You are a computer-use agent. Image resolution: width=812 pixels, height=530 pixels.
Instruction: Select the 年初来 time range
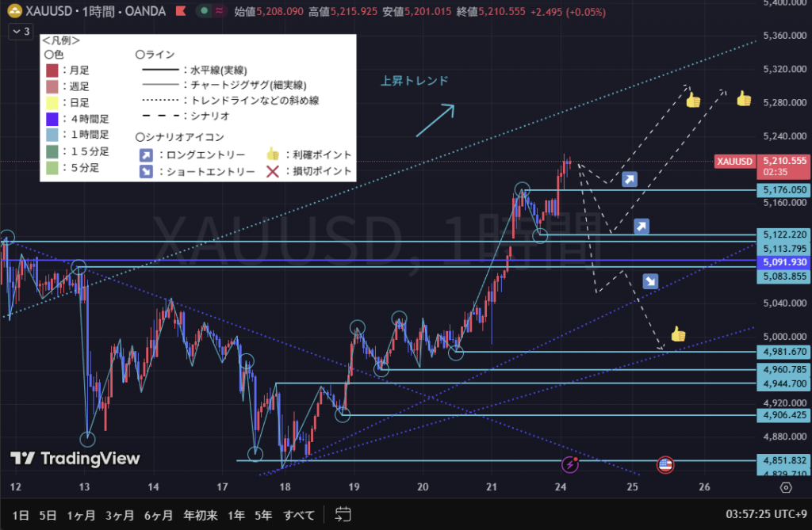201,514
